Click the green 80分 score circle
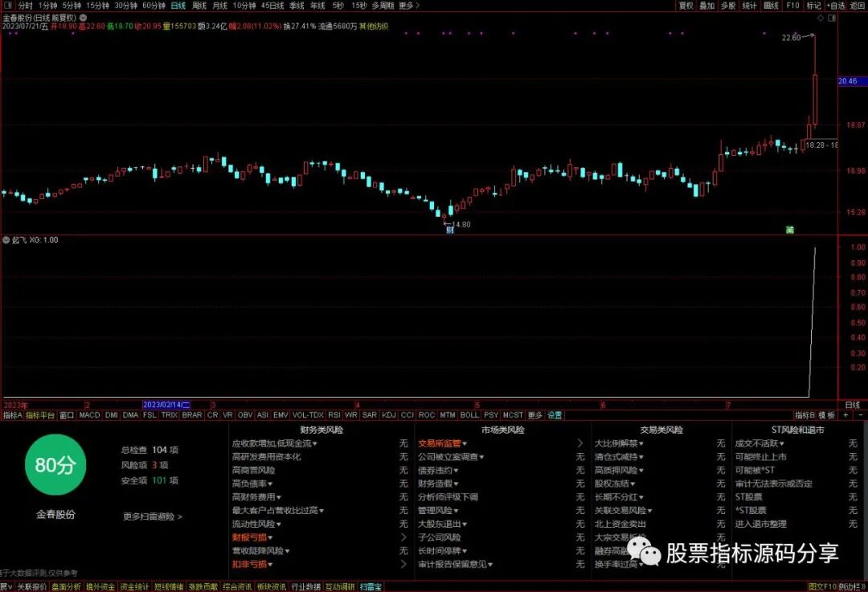 [x=55, y=465]
